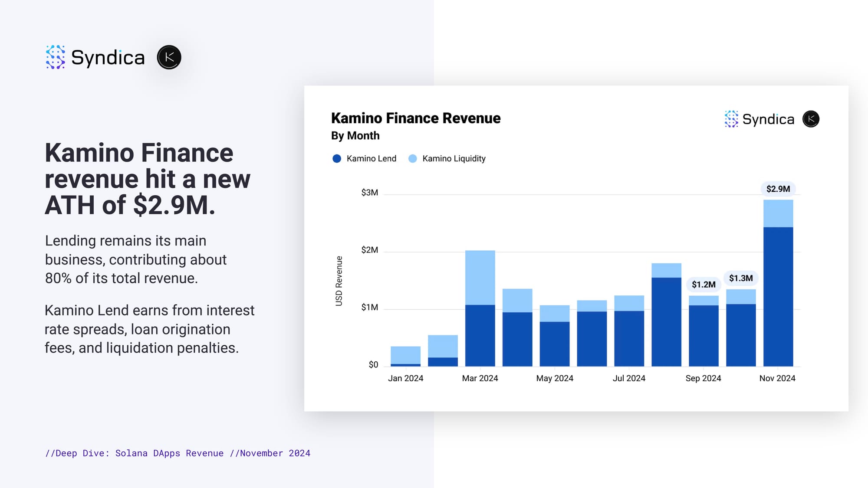Click the $1.2M data label
The height and width of the screenshot is (488, 868).
pos(703,285)
